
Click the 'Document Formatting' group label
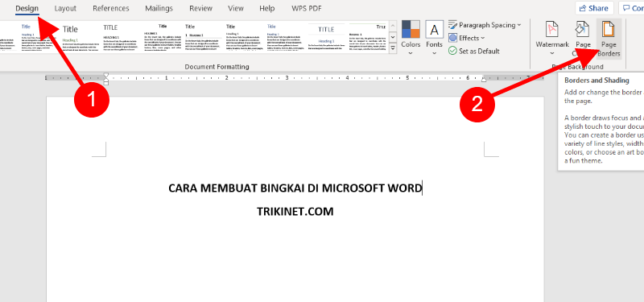[x=217, y=67]
